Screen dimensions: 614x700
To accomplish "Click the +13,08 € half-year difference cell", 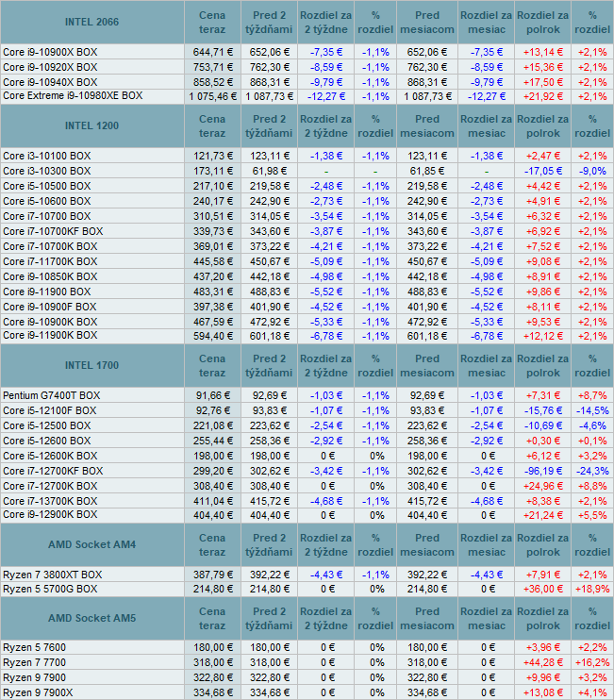I will pyautogui.click(x=543, y=692).
